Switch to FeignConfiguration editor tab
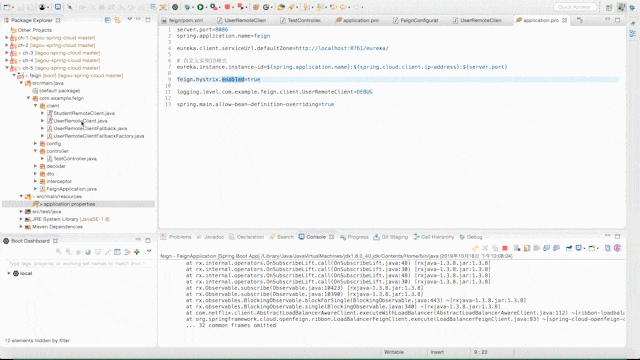The image size is (640, 360). (416, 20)
